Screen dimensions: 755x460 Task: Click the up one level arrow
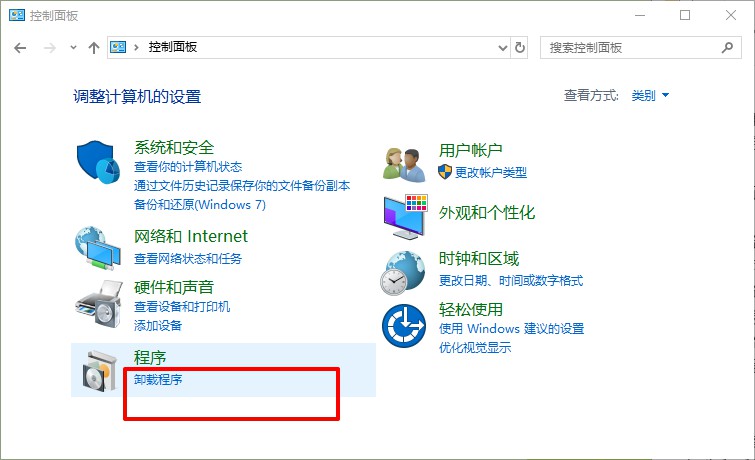(x=94, y=47)
